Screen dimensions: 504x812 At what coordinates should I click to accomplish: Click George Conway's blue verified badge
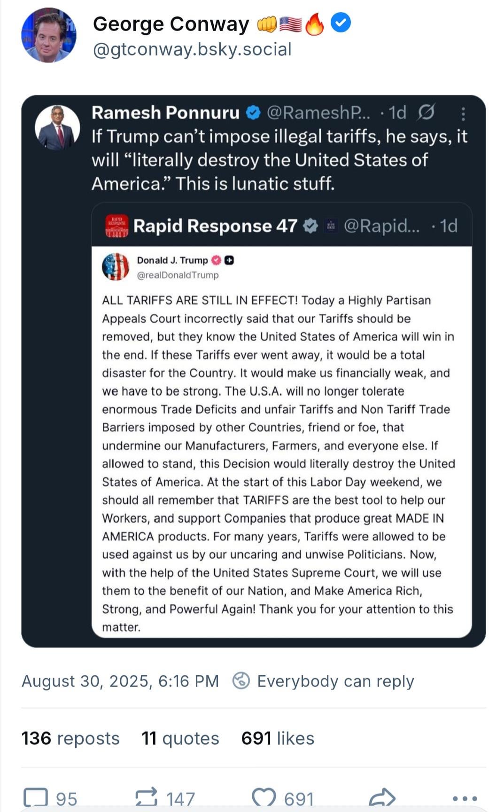[x=341, y=23]
